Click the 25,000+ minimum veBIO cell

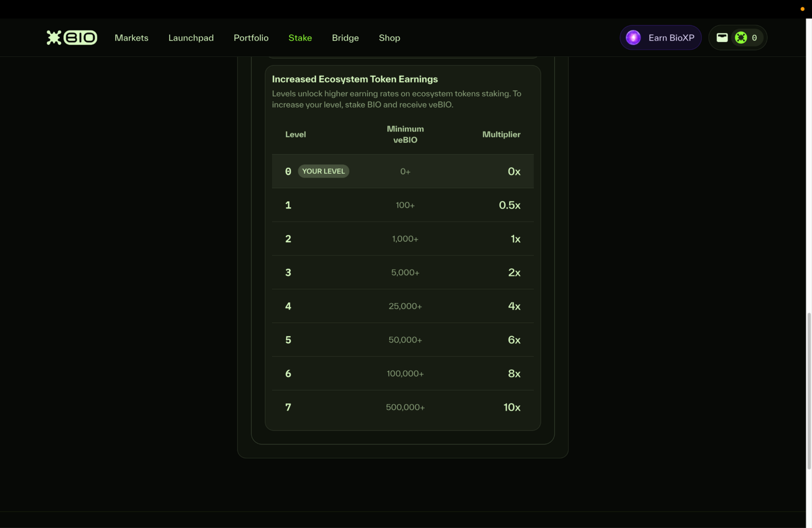click(405, 306)
